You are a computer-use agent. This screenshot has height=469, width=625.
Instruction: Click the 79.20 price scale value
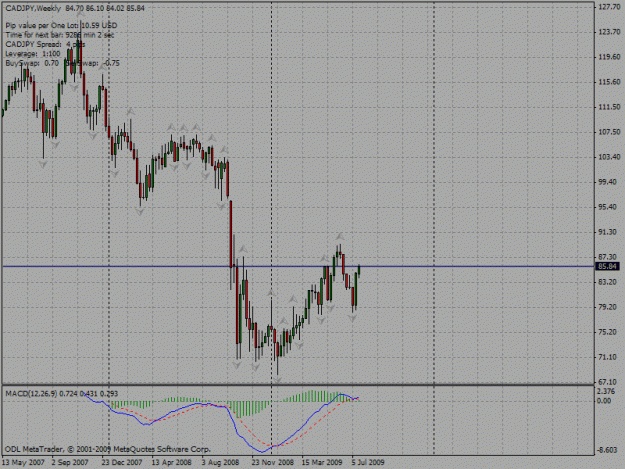609,307
